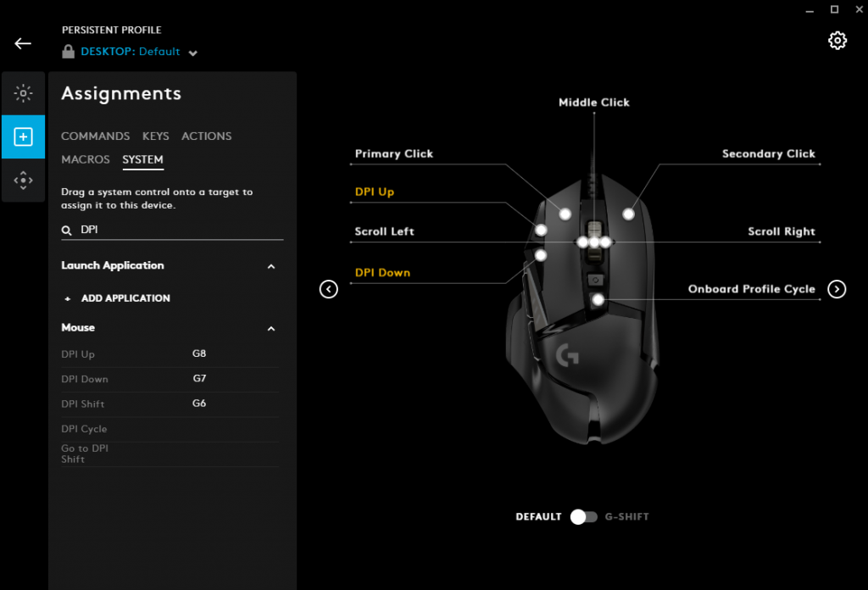Click the right view arrow beside mouse
Viewport: 868px width, 590px height.
click(837, 289)
